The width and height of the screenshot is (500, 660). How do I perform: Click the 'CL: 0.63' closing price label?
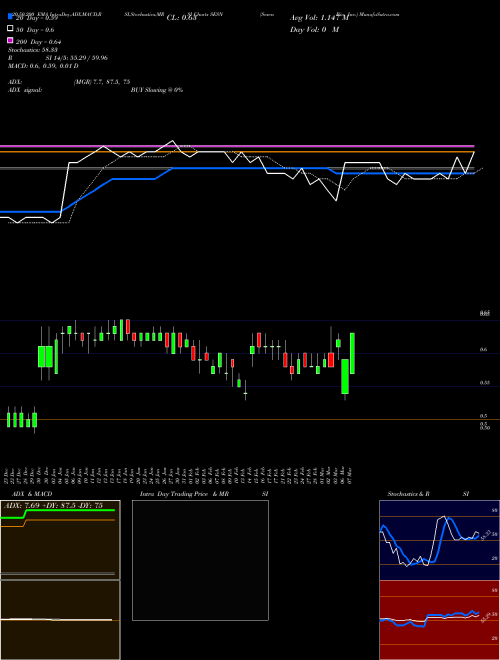coord(181,18)
